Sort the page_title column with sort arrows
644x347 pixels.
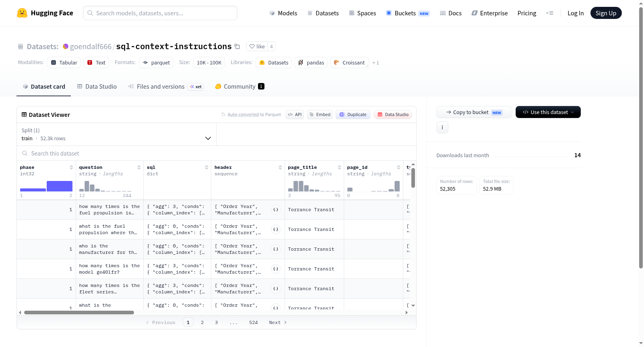[x=339, y=167]
